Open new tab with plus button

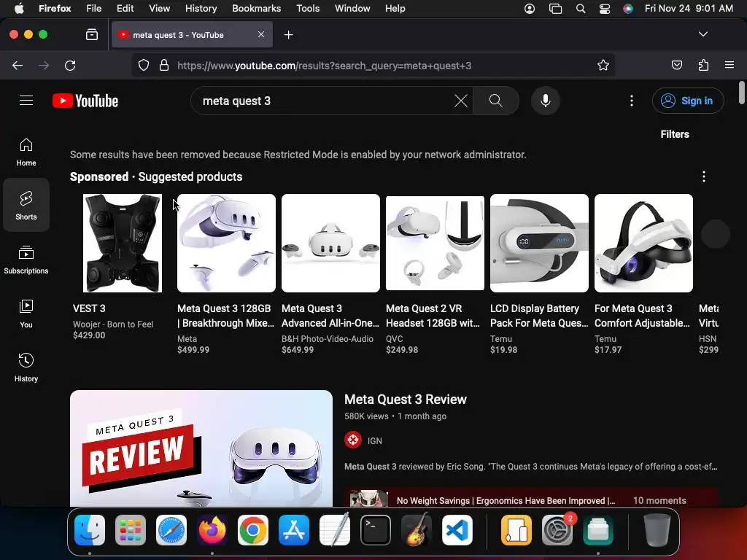288,35
